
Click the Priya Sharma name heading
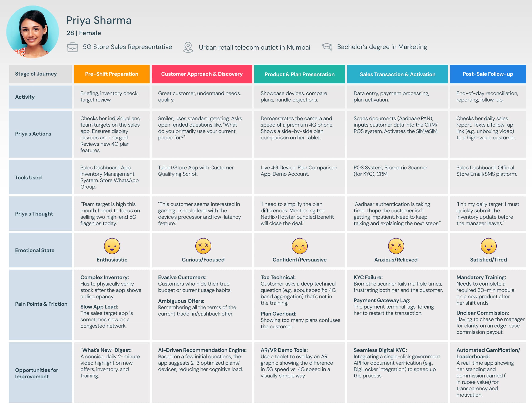point(99,20)
